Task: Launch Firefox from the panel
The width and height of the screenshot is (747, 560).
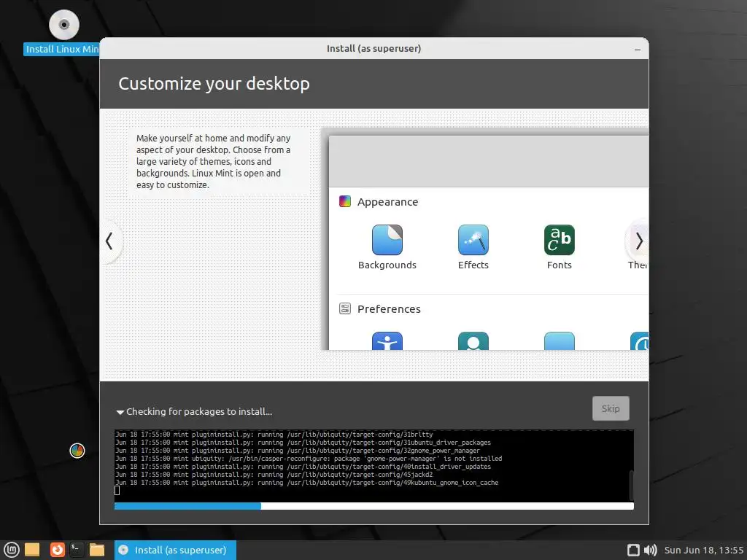Action: pos(57,550)
